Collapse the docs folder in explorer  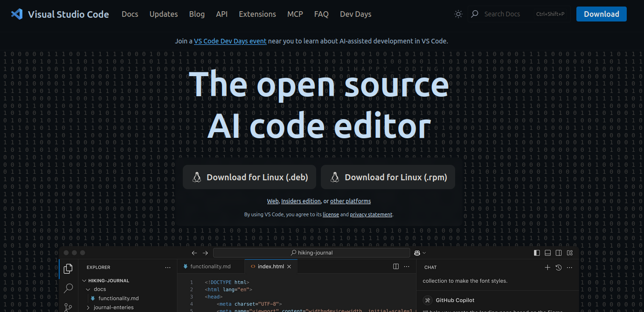(x=100, y=289)
